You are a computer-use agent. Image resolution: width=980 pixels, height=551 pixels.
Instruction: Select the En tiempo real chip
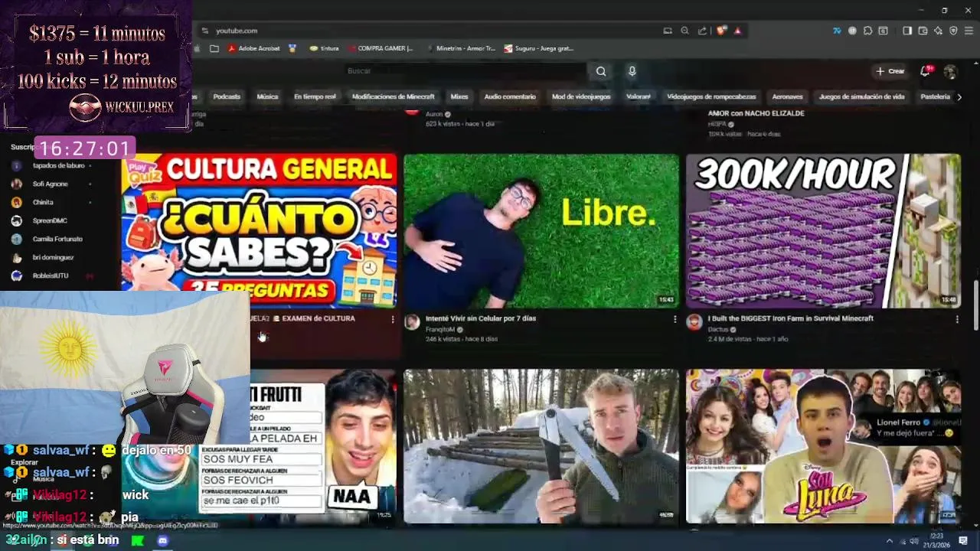tap(315, 96)
